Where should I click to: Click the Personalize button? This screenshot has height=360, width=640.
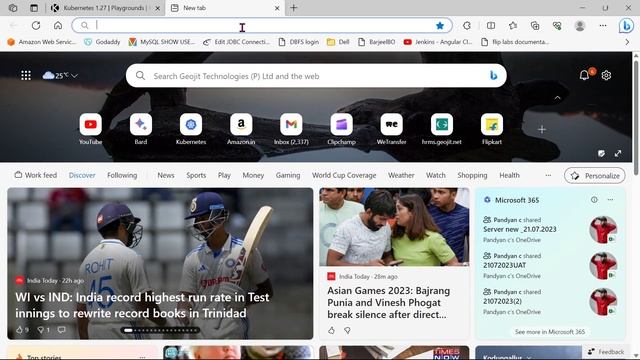[595, 176]
